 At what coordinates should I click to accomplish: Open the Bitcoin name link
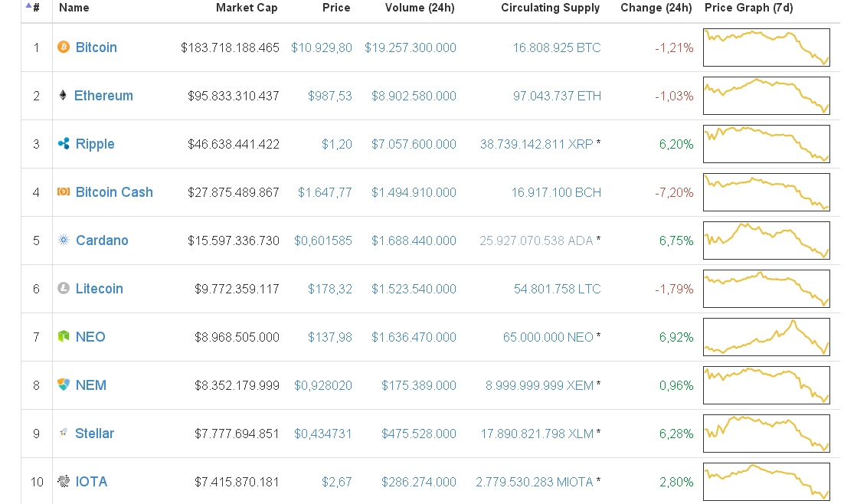point(97,47)
